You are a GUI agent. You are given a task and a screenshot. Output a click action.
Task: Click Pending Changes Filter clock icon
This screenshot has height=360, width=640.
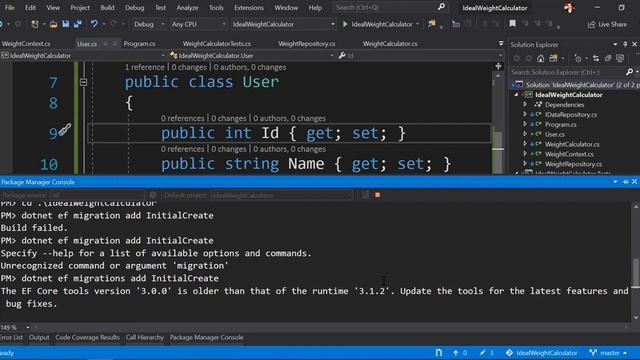tap(578, 58)
